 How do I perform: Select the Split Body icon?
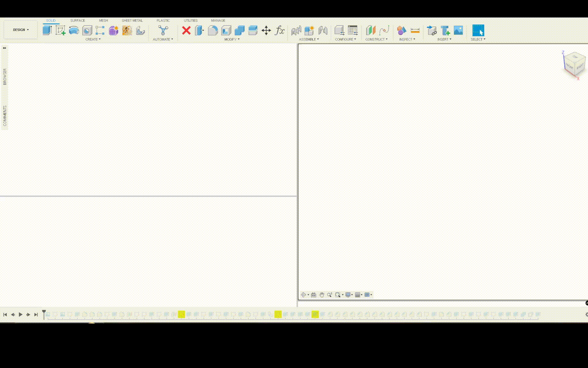[x=253, y=30]
